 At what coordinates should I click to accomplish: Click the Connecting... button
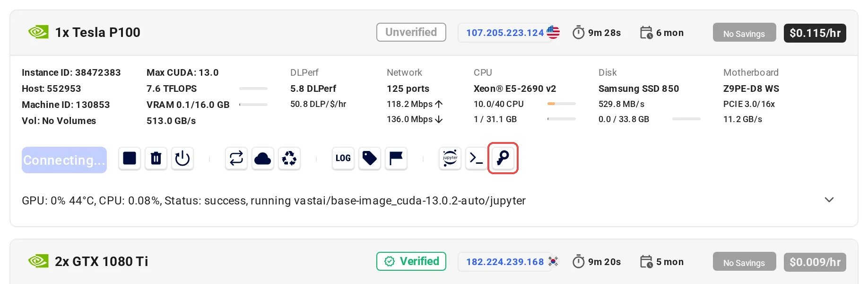(64, 160)
